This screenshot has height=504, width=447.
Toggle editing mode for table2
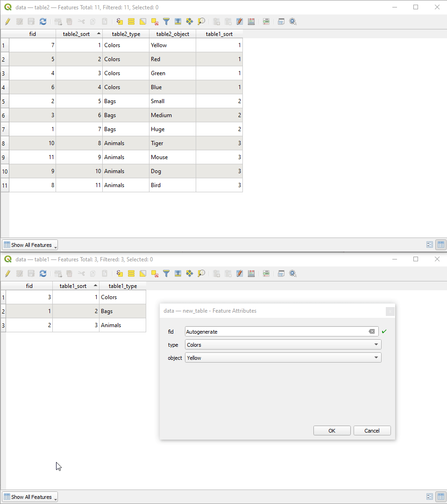(7, 21)
